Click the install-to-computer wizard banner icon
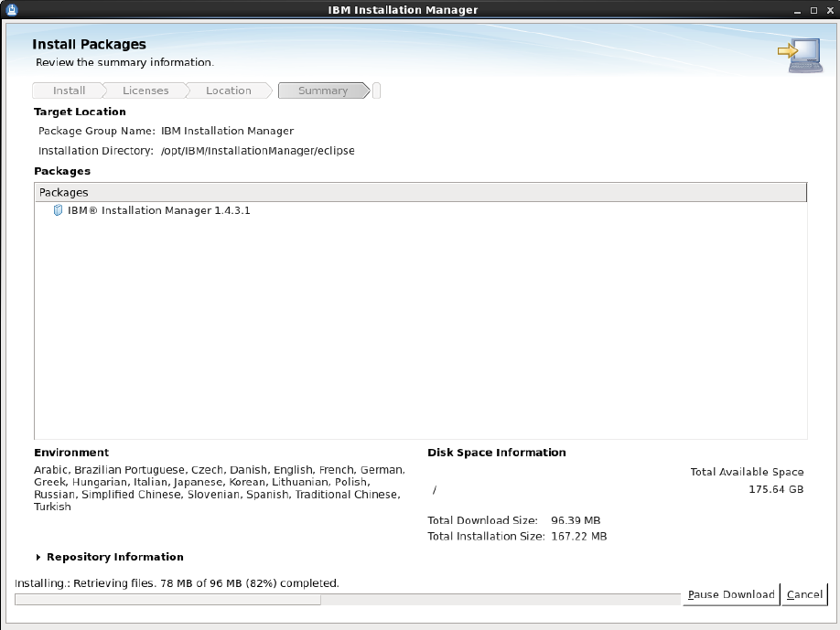 [801, 55]
